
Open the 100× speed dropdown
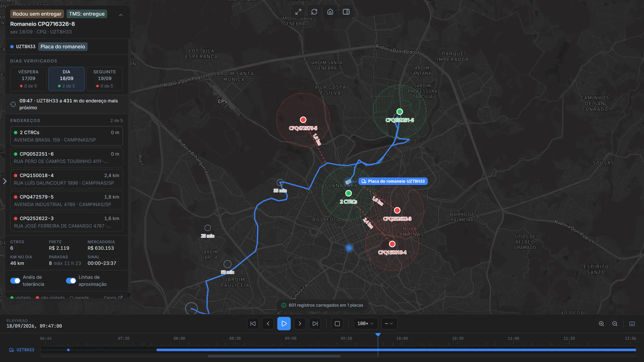pos(365,324)
